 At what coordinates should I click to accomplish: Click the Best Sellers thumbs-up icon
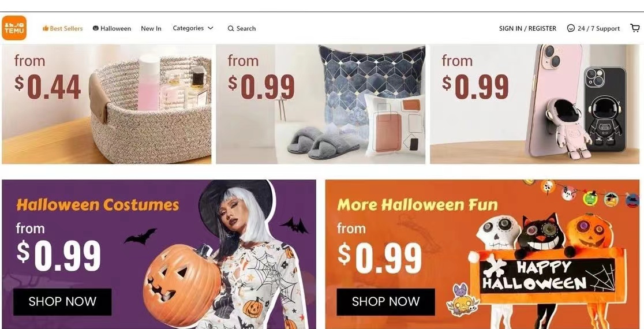(x=46, y=28)
